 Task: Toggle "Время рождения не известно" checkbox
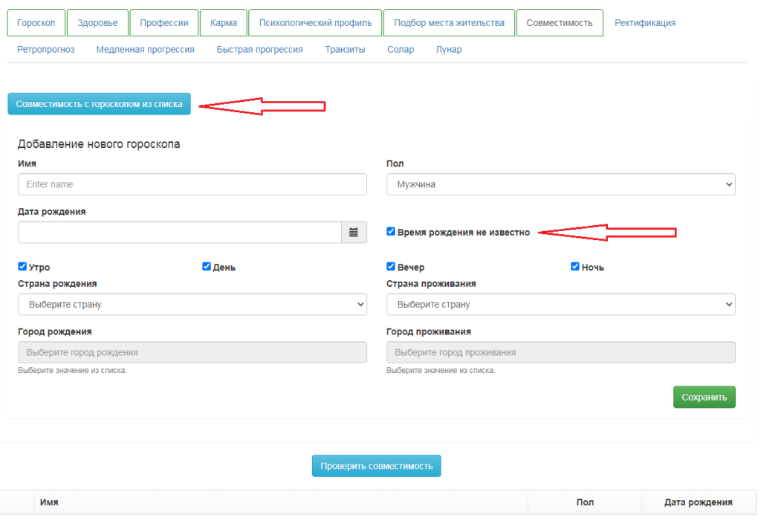(x=391, y=232)
